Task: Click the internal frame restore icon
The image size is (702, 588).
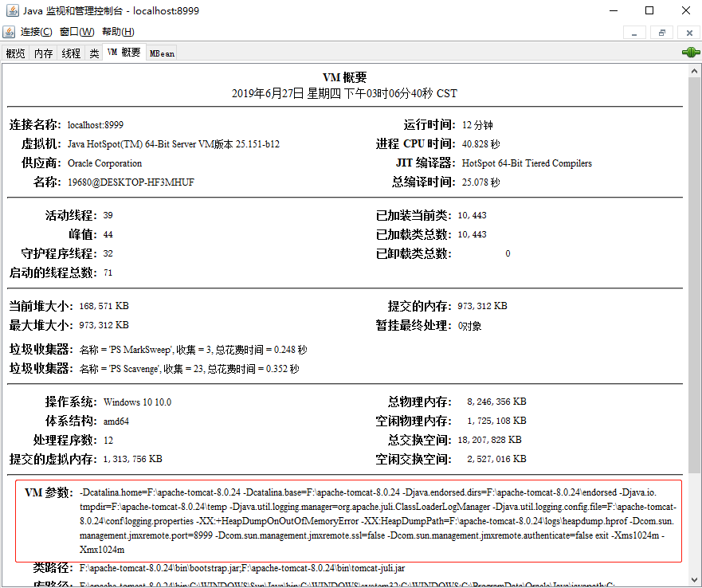Action: point(661,33)
